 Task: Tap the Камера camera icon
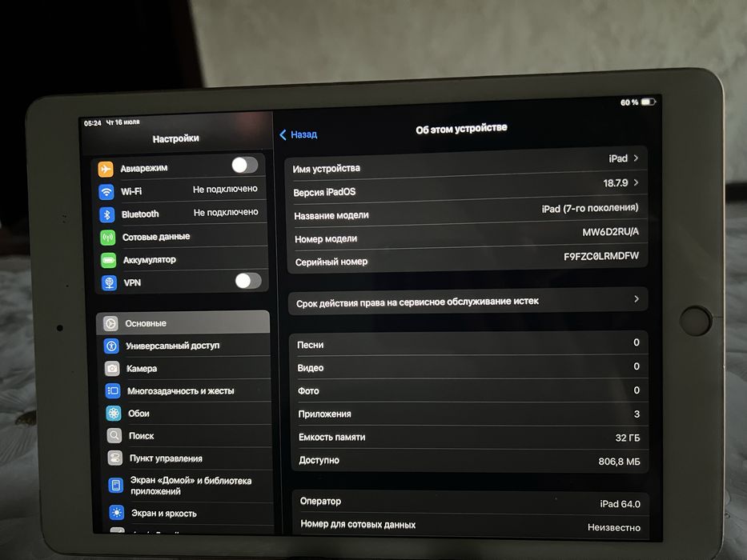click(112, 369)
